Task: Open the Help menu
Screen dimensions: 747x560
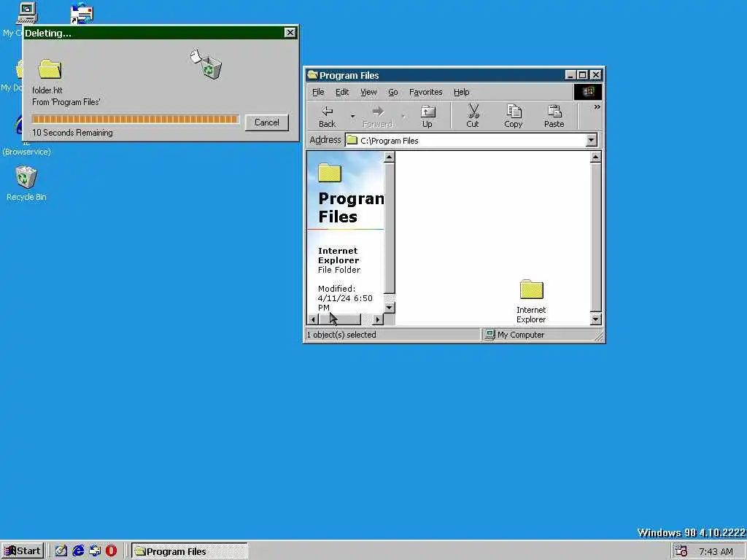Action: coord(461,92)
